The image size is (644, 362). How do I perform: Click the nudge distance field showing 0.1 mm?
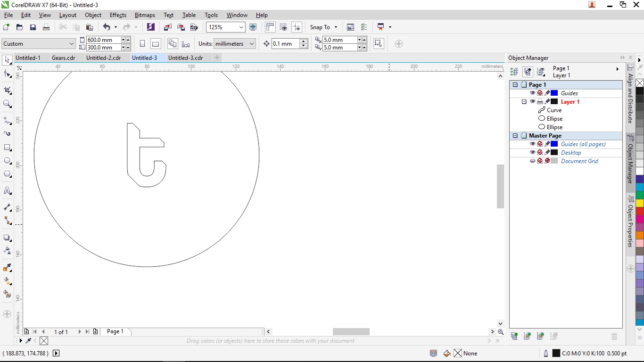click(x=286, y=44)
